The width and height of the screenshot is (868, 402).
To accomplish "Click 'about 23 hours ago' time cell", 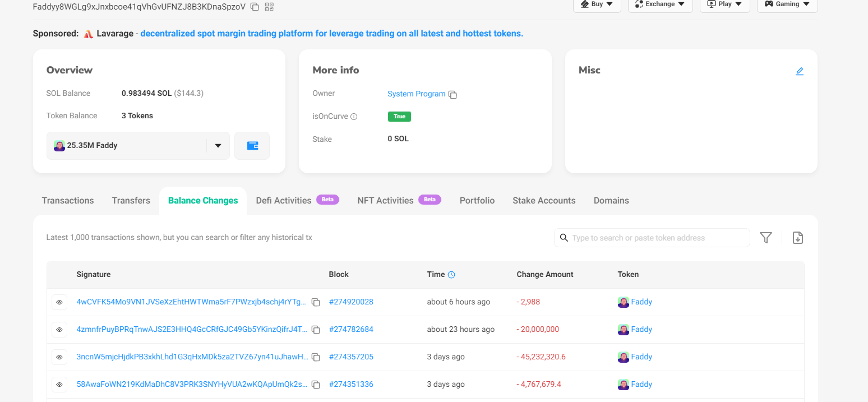I will click(461, 329).
